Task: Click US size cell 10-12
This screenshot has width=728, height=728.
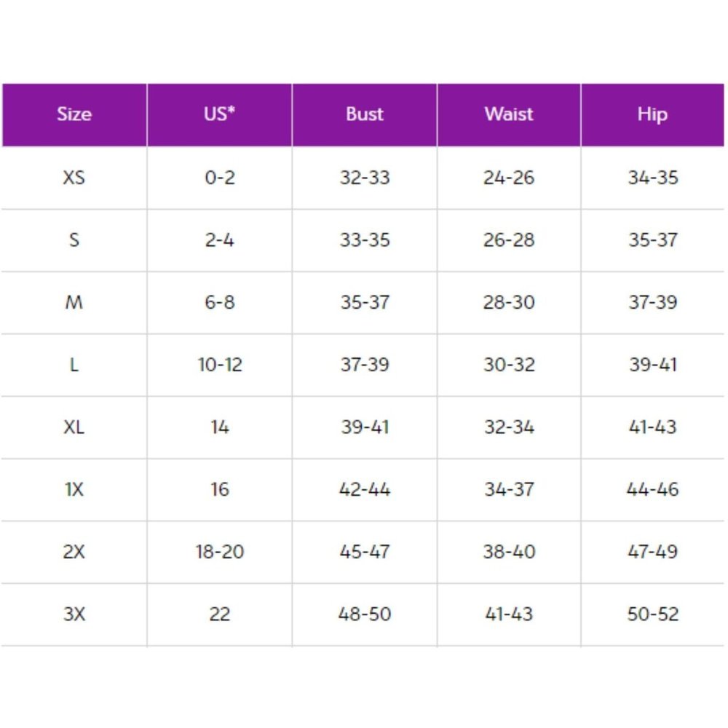Action: tap(219, 365)
